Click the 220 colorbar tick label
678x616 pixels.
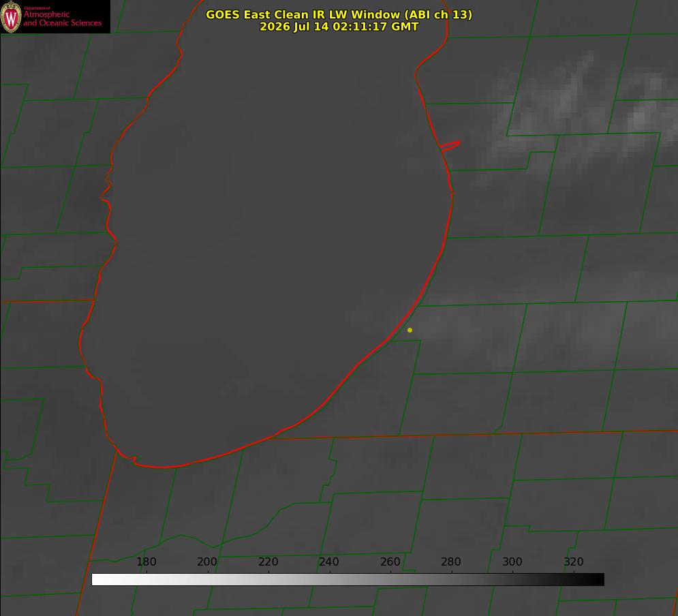[268, 561]
